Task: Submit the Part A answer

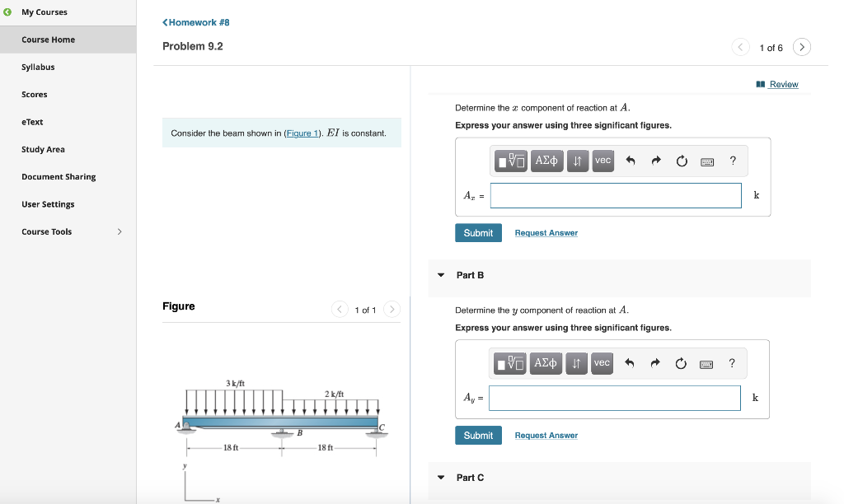Action: coord(478,232)
